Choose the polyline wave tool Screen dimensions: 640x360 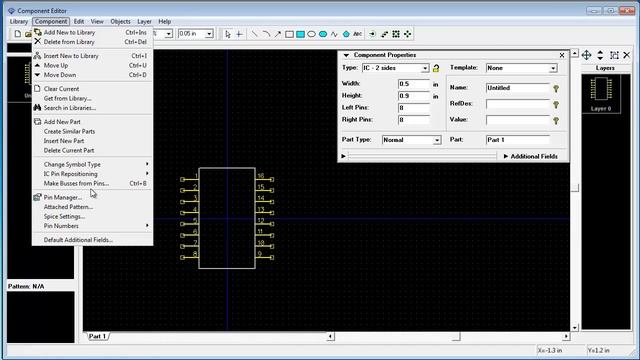(x=334, y=34)
